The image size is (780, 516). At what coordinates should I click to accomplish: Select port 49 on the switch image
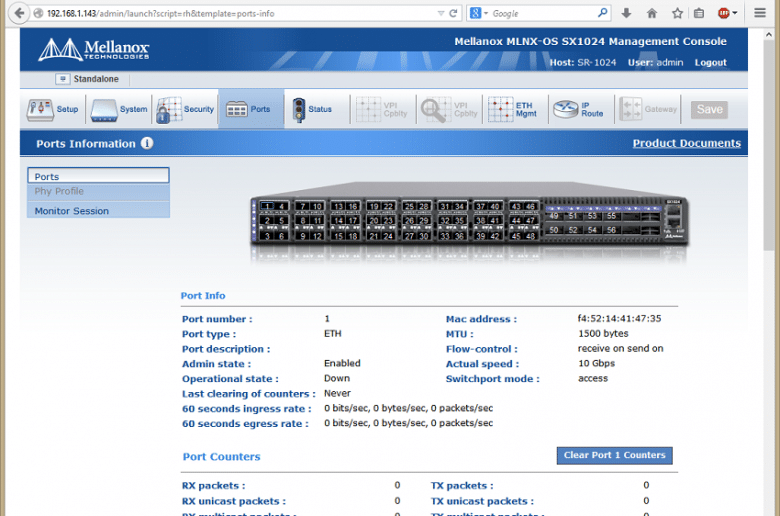[x=554, y=216]
